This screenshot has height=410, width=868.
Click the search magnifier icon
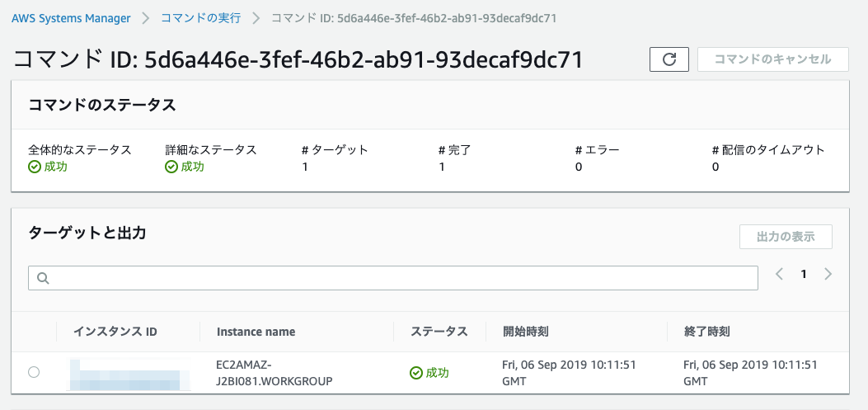[44, 278]
